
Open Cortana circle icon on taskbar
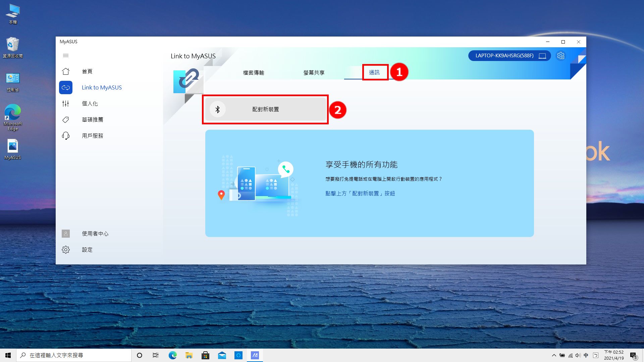pos(140,355)
